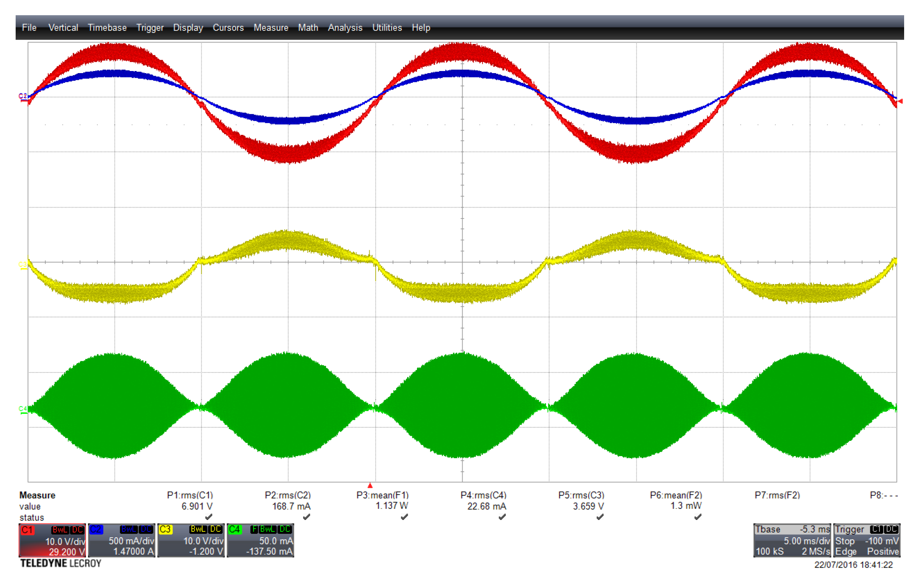The width and height of the screenshot is (924, 585).
Task: Open the Cursors menu
Action: (228, 28)
